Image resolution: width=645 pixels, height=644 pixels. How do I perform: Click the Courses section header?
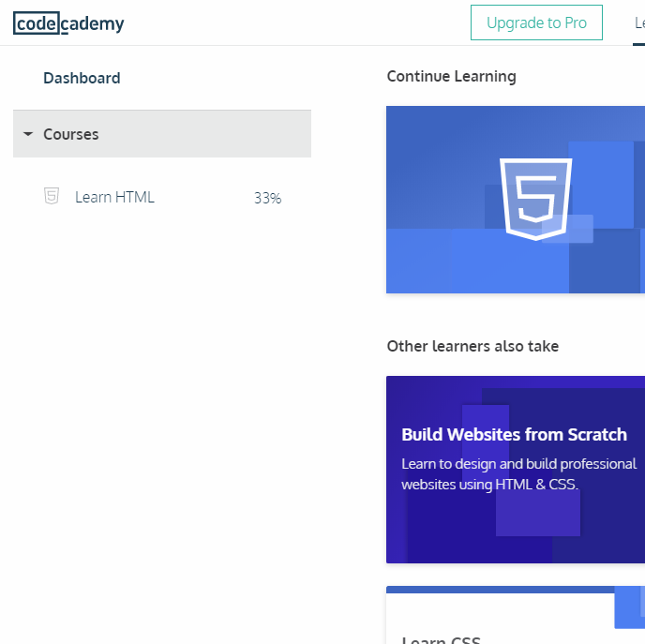162,134
